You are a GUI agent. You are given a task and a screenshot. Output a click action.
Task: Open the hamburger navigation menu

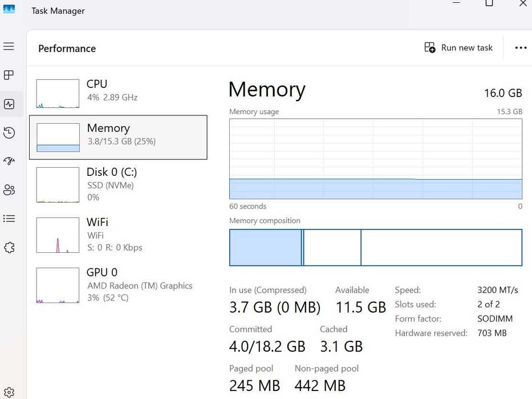coord(9,46)
